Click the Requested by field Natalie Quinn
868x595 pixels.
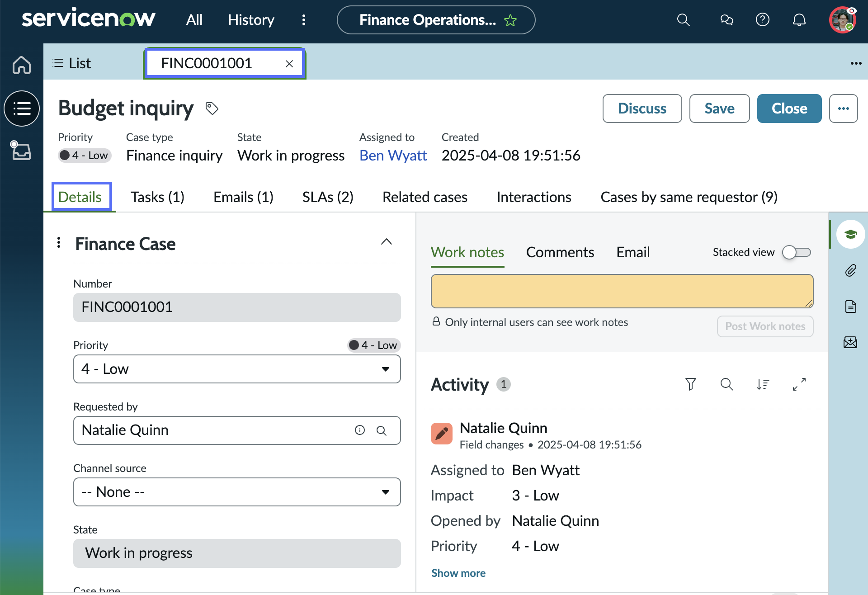(237, 430)
